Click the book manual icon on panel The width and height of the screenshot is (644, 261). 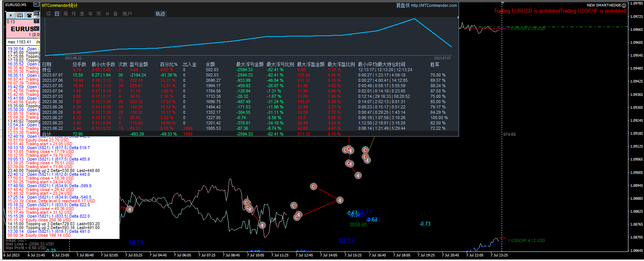coord(20,16)
